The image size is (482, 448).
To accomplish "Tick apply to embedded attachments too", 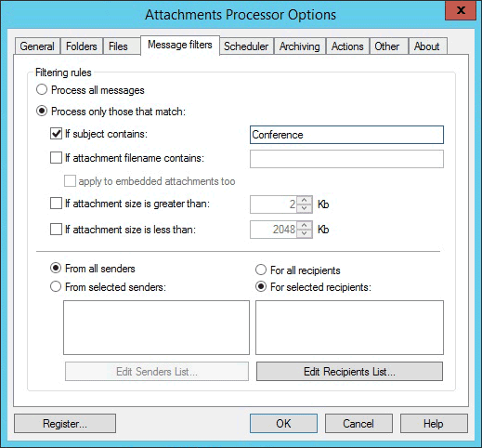I will pos(70,181).
